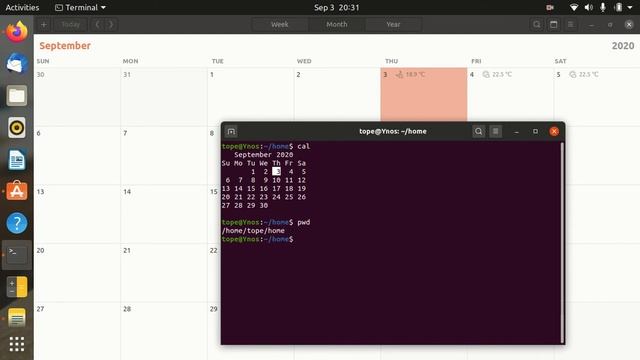The width and height of the screenshot is (640, 360).
Task: Go to previous month in Calendar
Action: 98,24
